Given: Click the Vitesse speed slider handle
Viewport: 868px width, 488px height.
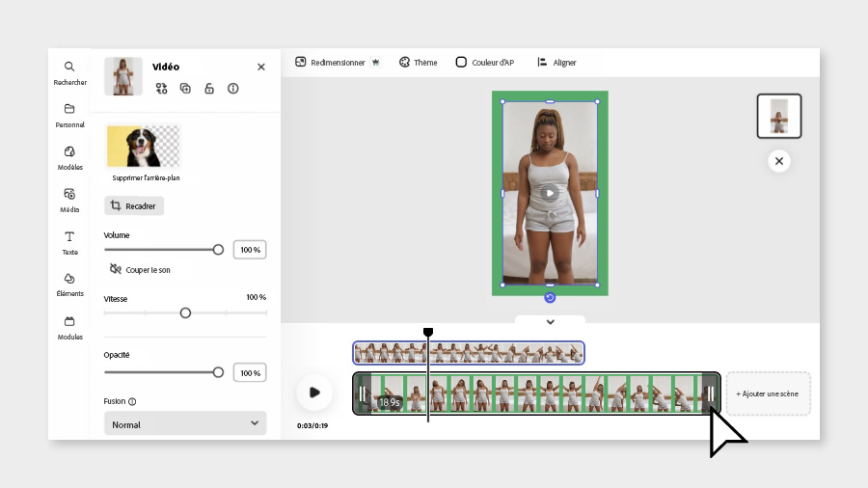Looking at the screenshot, I should (x=185, y=313).
